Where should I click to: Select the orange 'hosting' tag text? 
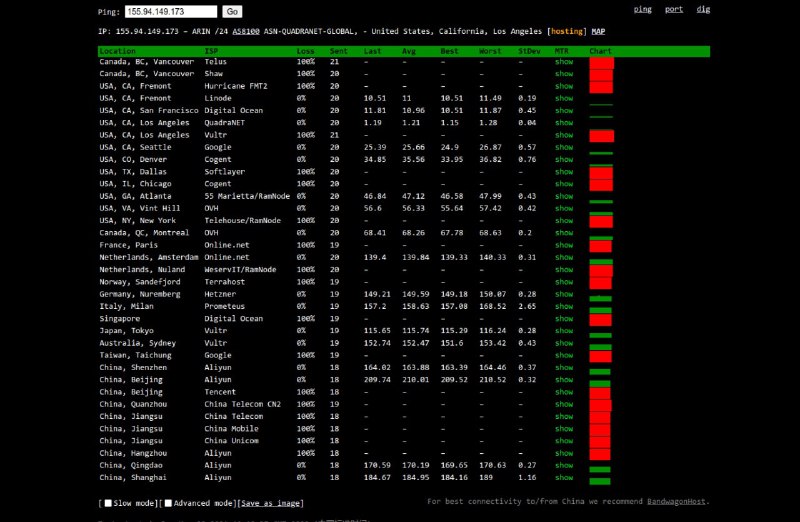tap(566, 31)
